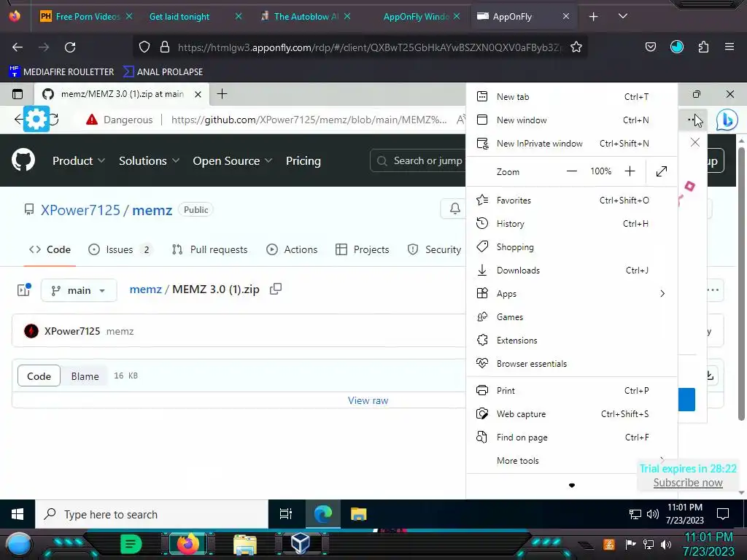The height and width of the screenshot is (560, 747).
Task: Open Favorites from Edge menu
Action: (572, 201)
